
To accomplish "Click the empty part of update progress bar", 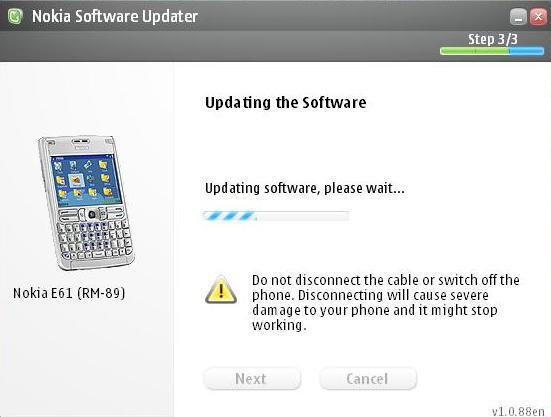I will (303, 216).
